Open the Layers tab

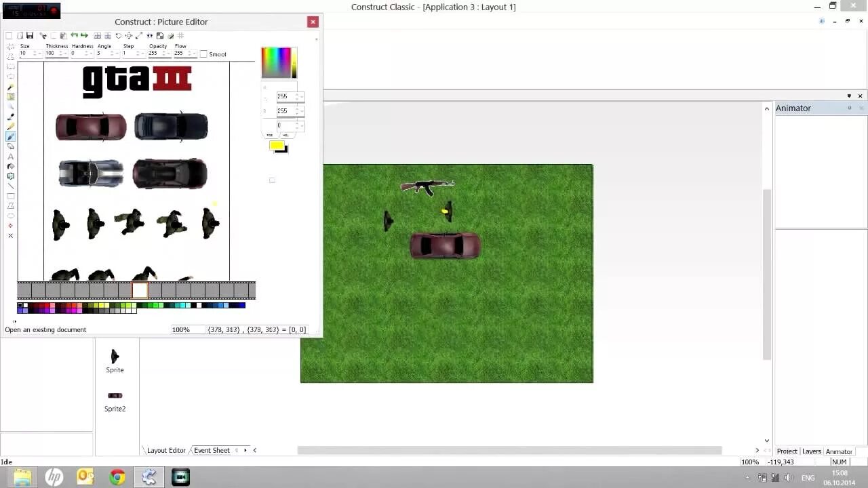point(812,451)
